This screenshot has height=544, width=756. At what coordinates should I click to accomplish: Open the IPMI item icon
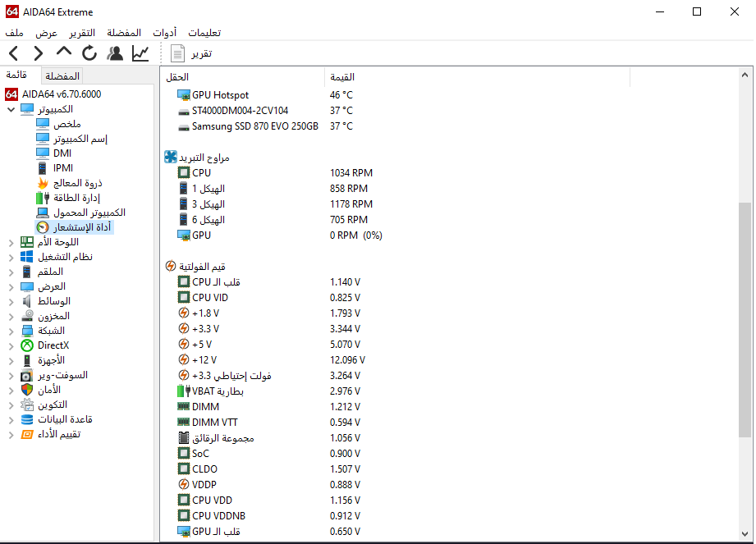tap(43, 168)
